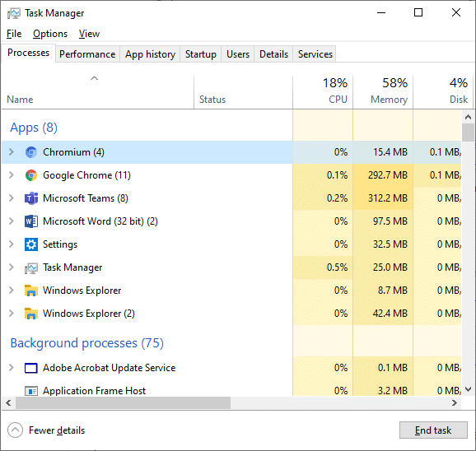
Task: Click the Task Manager row icon
Action: (31, 267)
